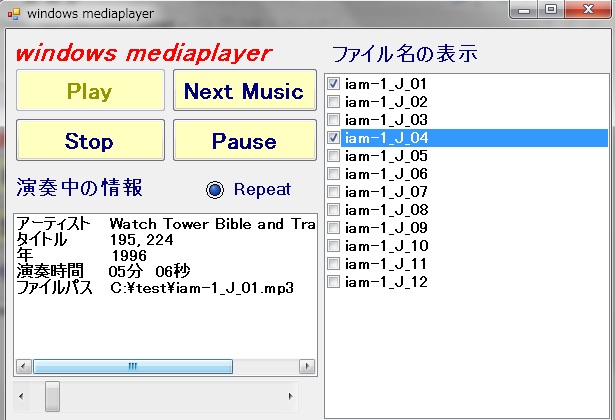615x420 pixels.
Task: Click the Play button
Action: tap(90, 91)
